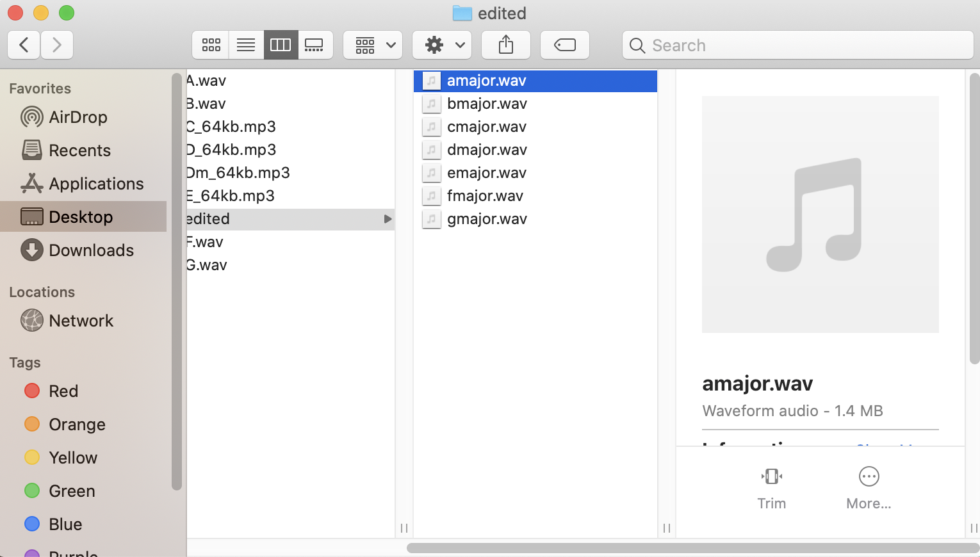This screenshot has height=557, width=980.
Task: Go back to the previous folder
Action: pos(24,45)
